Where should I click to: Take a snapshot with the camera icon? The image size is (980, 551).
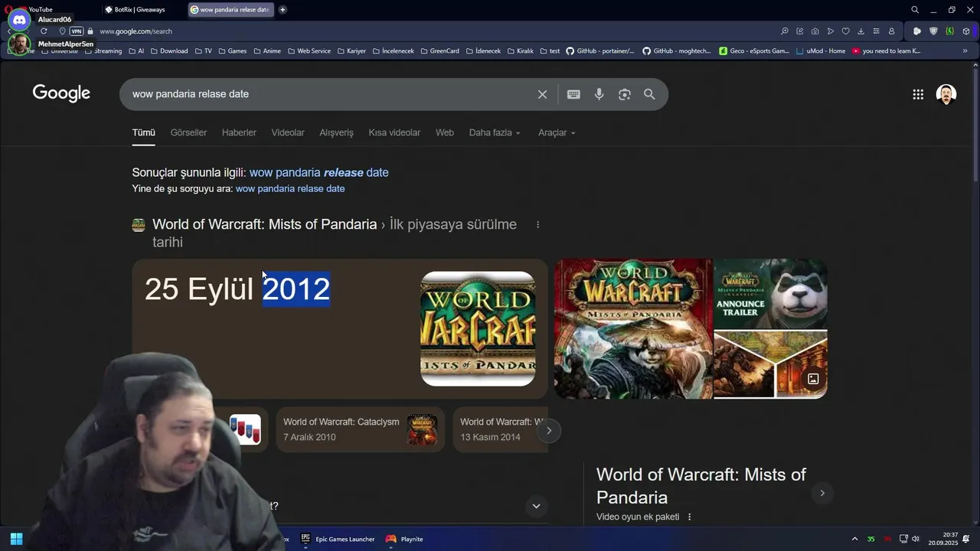[815, 31]
